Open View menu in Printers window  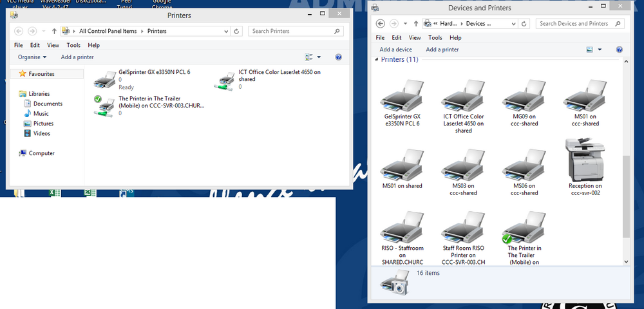point(53,45)
